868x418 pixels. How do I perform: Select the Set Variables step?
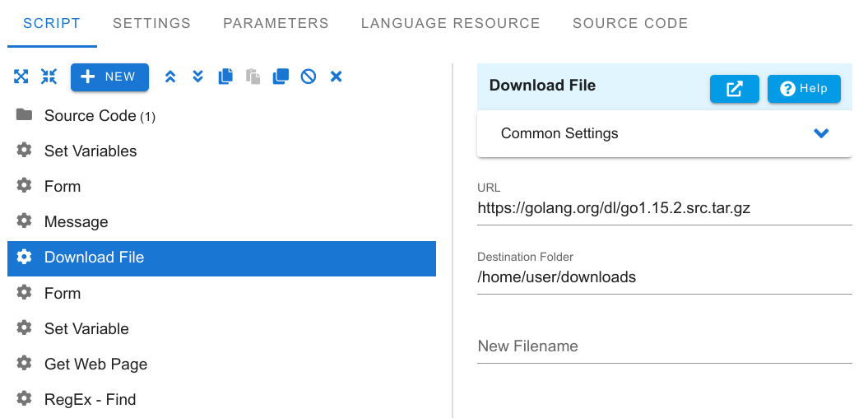coord(221,151)
